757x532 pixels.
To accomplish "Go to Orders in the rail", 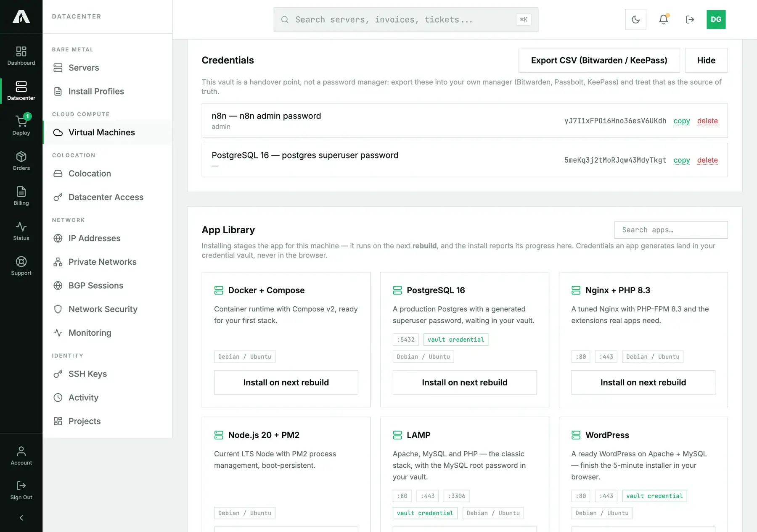I will [x=21, y=161].
